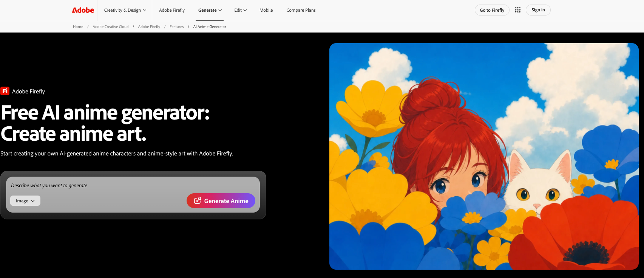Image resolution: width=644 pixels, height=278 pixels.
Task: Focus the Describe what you want field
Action: point(133,185)
